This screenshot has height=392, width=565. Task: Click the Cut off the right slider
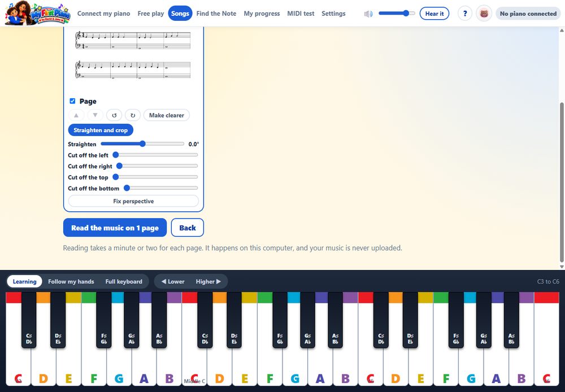[x=157, y=166]
